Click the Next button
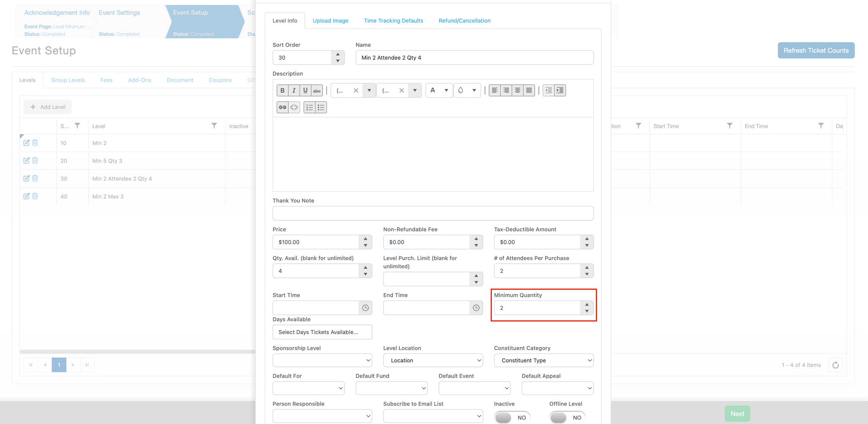Screen dimensions: 868x424 pos(737,414)
